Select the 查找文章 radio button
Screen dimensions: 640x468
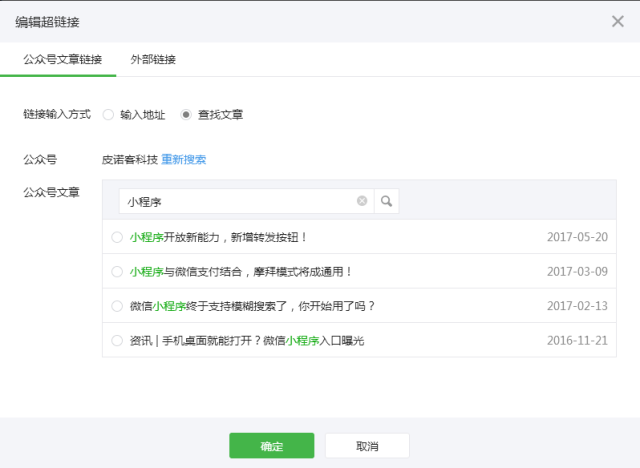coord(186,115)
